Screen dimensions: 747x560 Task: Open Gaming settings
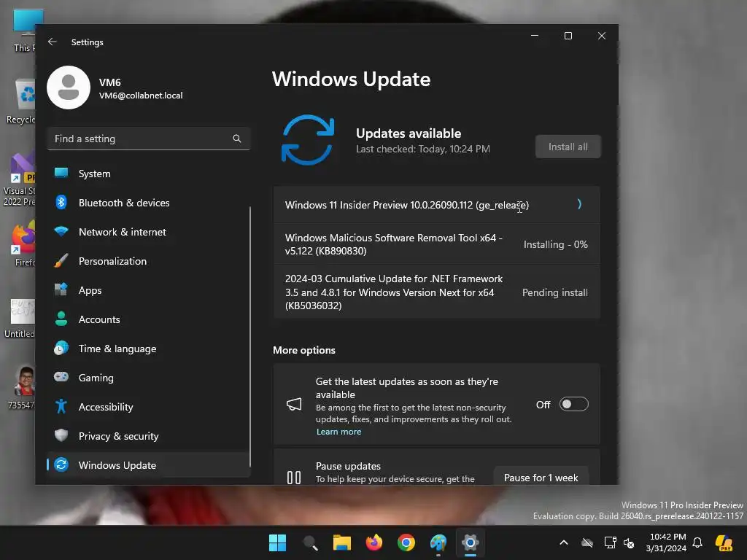149,378
